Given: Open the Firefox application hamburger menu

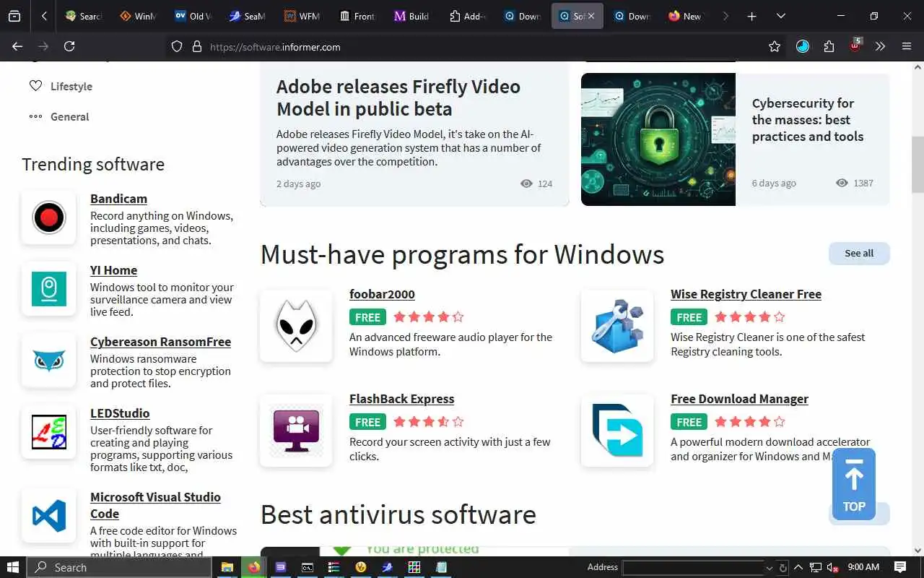Looking at the screenshot, I should tap(907, 46).
